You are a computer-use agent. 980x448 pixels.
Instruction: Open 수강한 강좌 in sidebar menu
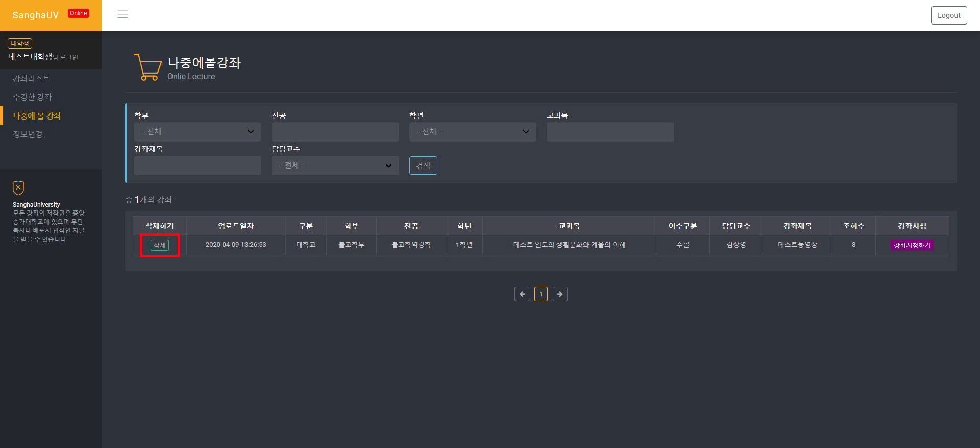click(32, 97)
